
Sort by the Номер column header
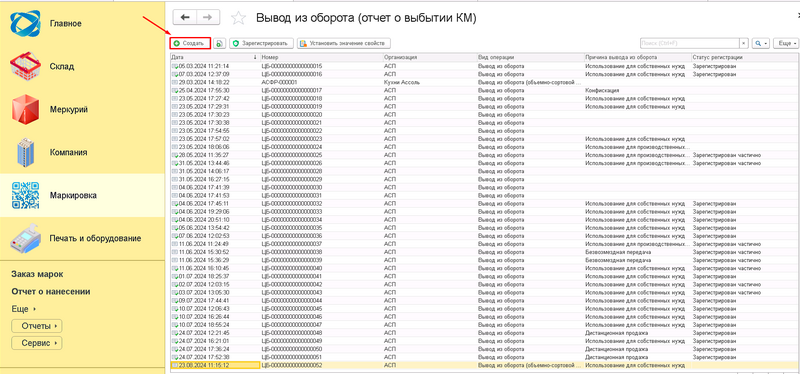(x=321, y=57)
